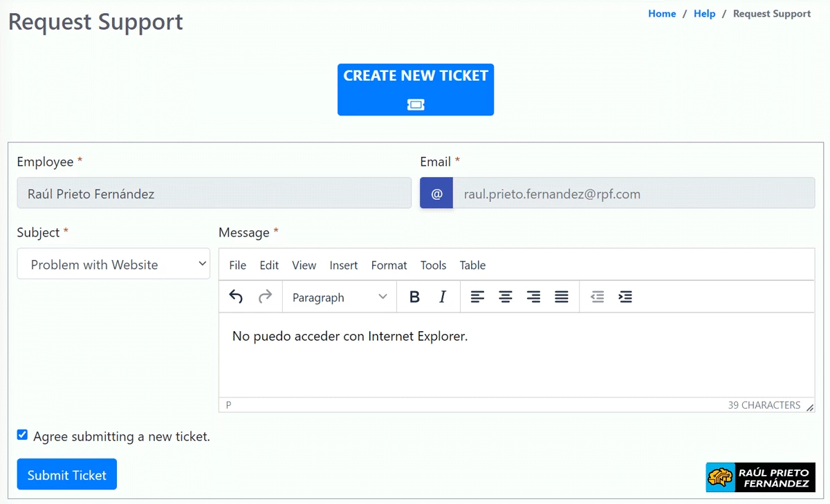Expand the Paragraph format dropdown
This screenshot has width=830, height=504.
point(339,297)
